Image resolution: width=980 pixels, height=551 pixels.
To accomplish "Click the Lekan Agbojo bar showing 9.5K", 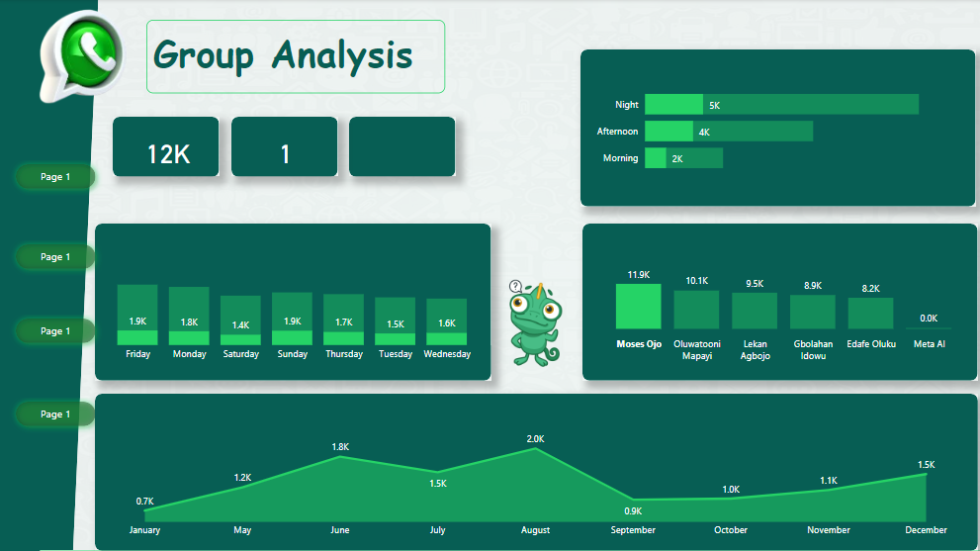I will (755, 311).
